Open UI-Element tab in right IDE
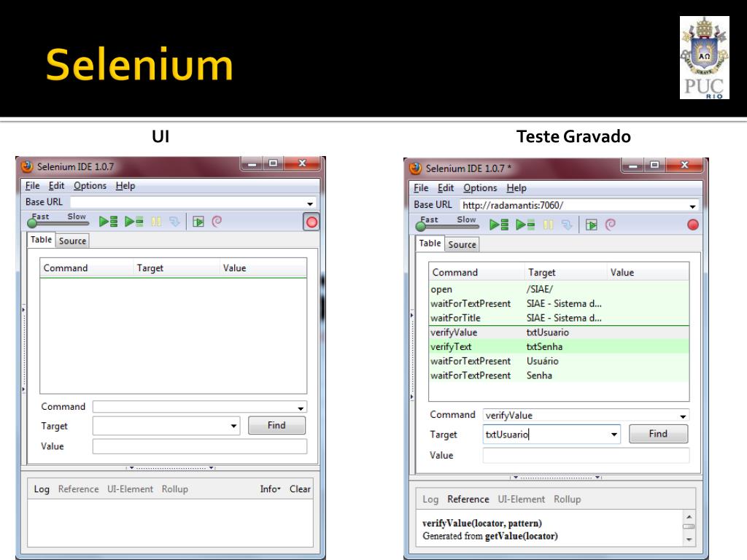 coord(521,499)
